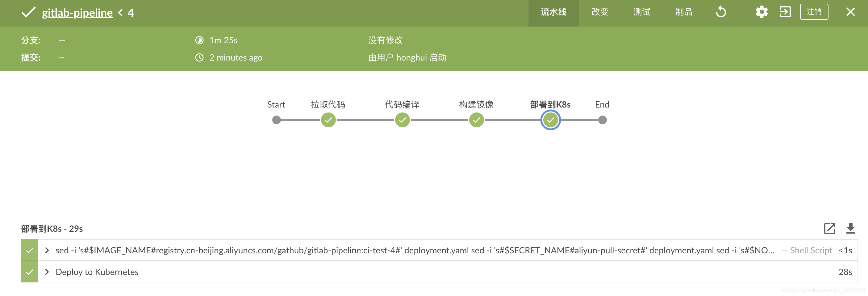Open the 制品 tab

point(684,12)
